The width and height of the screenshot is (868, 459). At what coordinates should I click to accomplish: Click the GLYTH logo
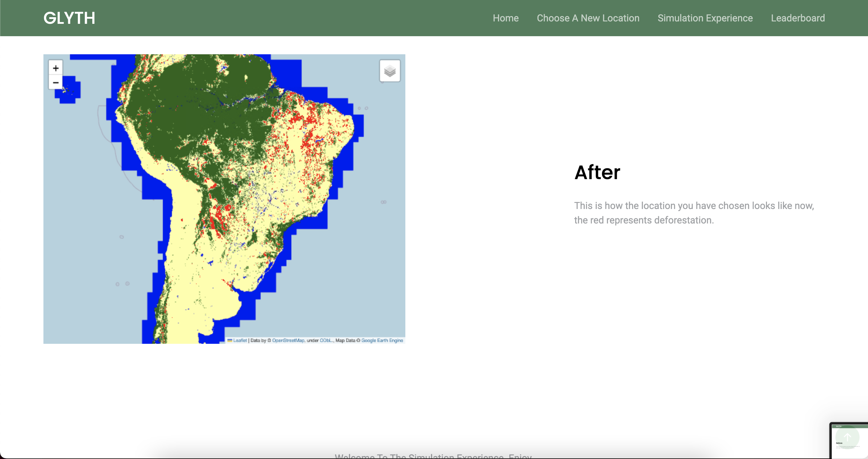coord(69,18)
